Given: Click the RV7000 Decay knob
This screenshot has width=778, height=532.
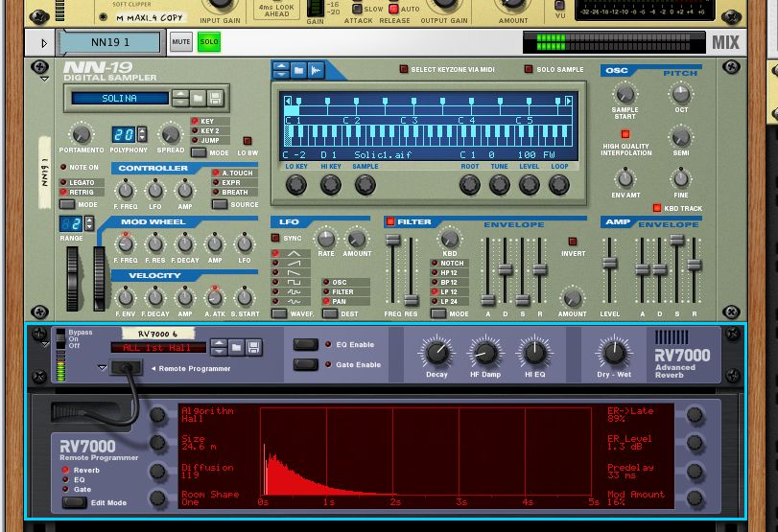Looking at the screenshot, I should [436, 353].
